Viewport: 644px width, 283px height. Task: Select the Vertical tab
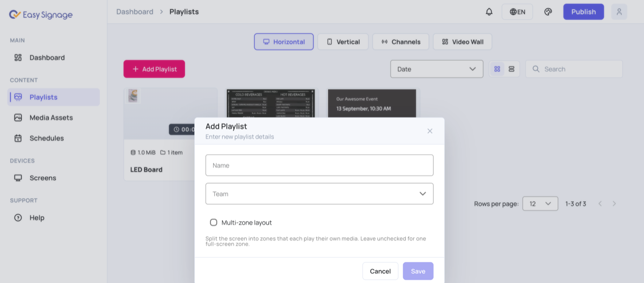[x=343, y=42]
